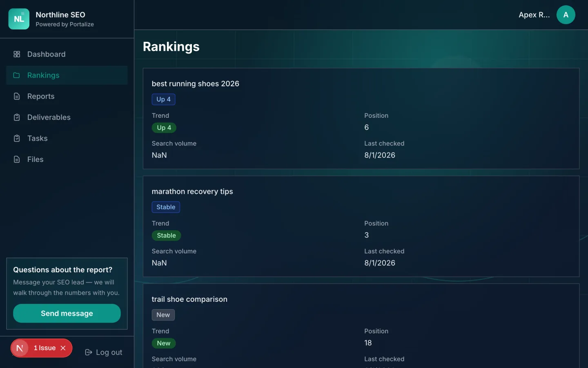Select Rankings in the sidebar
The height and width of the screenshot is (368, 588).
(67, 75)
